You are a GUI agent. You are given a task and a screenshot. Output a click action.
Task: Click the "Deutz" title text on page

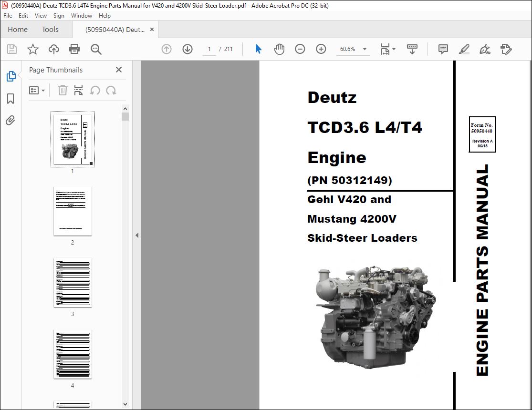[x=332, y=98]
